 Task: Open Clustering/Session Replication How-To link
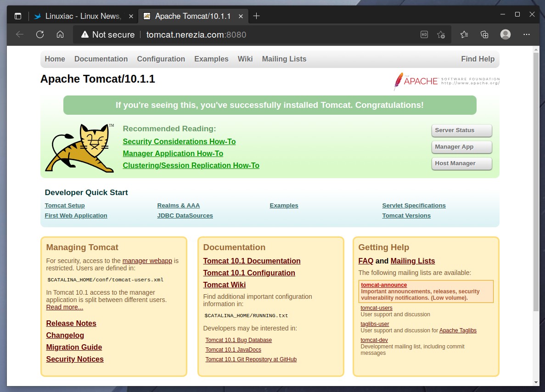pyautogui.click(x=191, y=165)
